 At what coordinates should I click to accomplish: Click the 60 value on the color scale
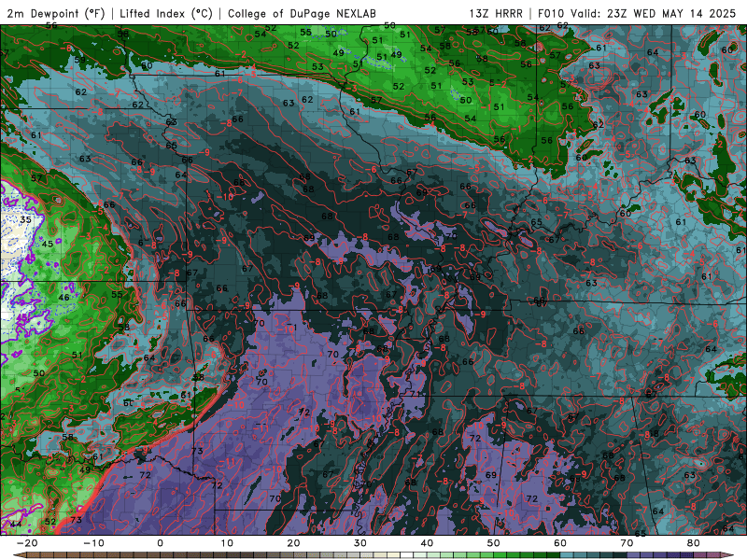pyautogui.click(x=560, y=543)
